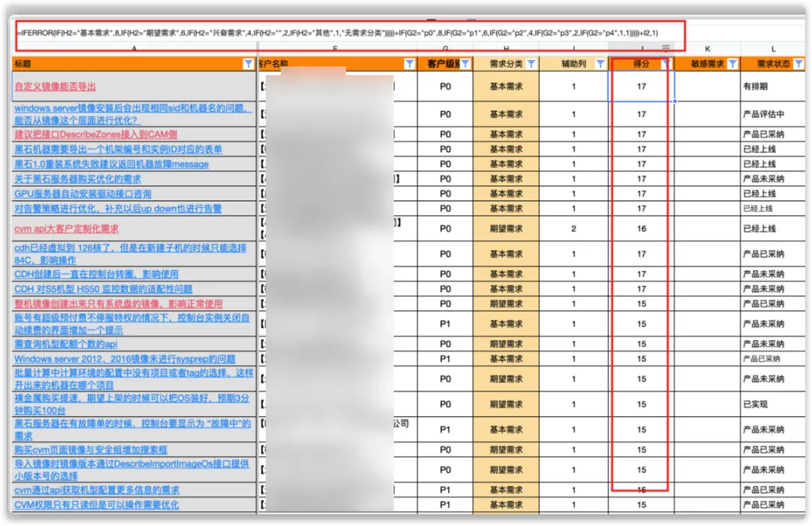Select 有排期 status cell
Viewport: 812px width, 526px height.
click(x=773, y=87)
